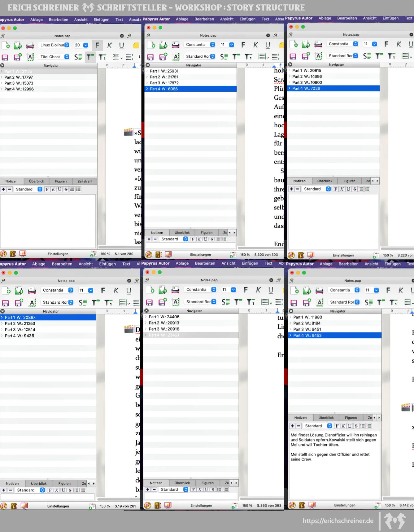414x532 pixels.
Task: Open Standard Roman style dropdown in S.393 von 393 window
Action: pos(201,301)
